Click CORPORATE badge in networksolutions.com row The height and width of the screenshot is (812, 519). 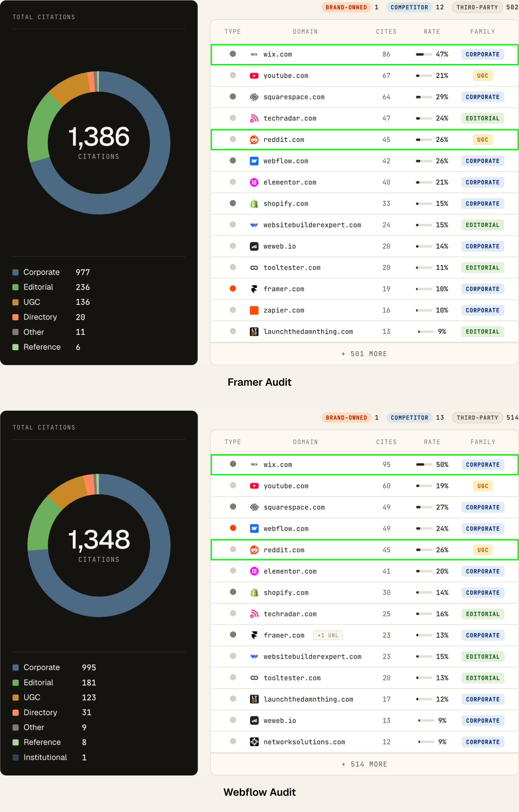[x=483, y=742]
